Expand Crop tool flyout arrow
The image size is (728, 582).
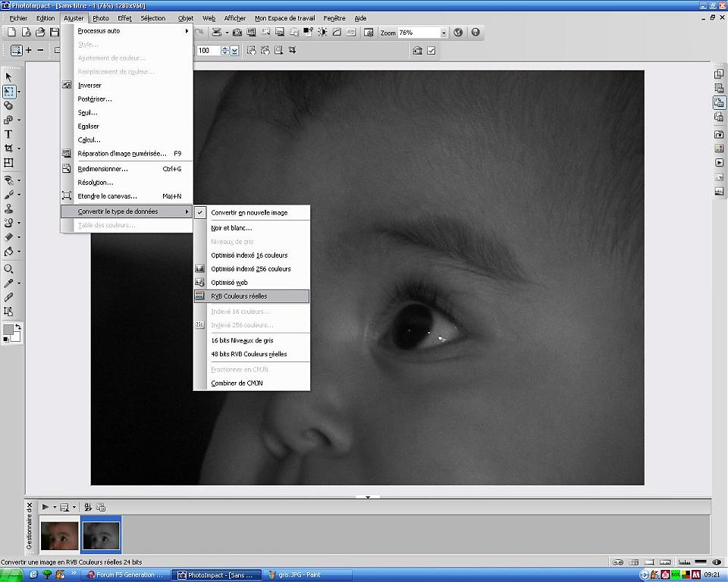[19, 149]
